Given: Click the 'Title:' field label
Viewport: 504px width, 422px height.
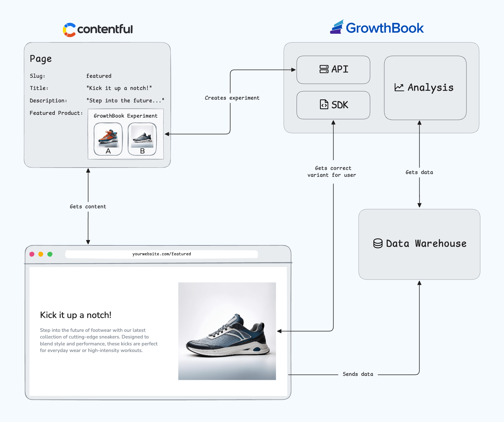Looking at the screenshot, I should click(x=39, y=88).
